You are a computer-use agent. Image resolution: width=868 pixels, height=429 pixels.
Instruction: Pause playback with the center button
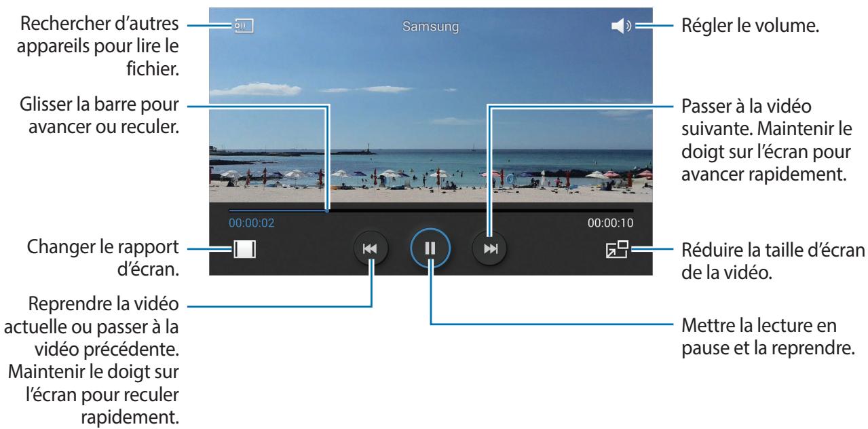[x=430, y=248]
